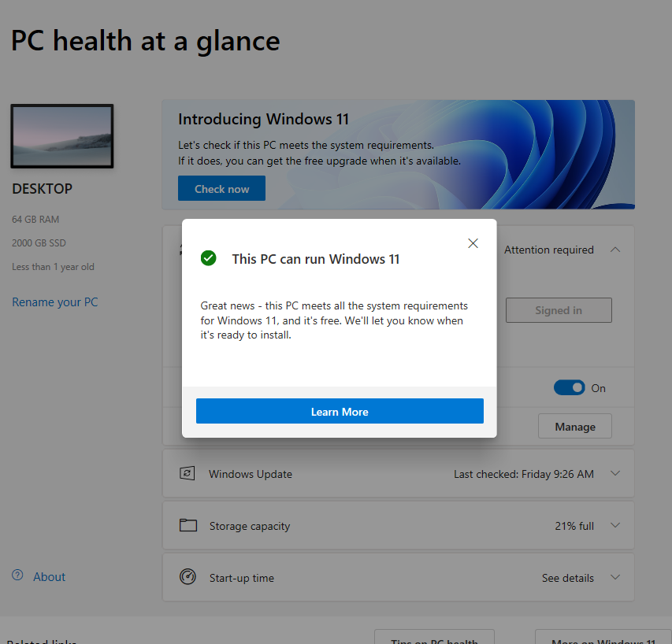Expand the Start-up time chevron

[x=615, y=577]
